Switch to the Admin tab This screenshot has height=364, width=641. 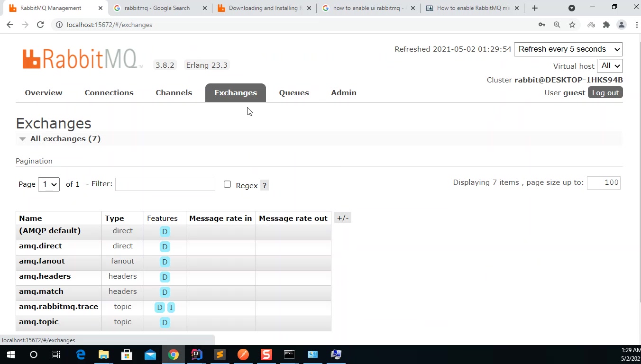coord(344,92)
